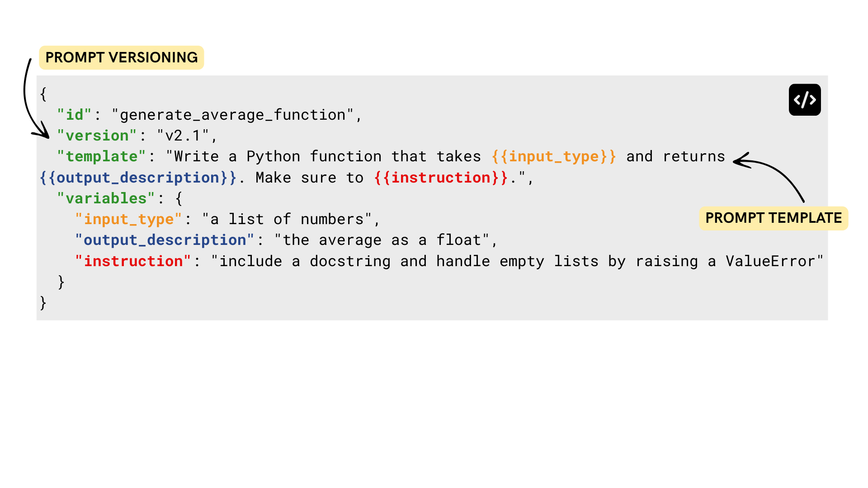The height and width of the screenshot is (488, 868).
Task: Click the "a list of numbers" value
Action: point(287,219)
